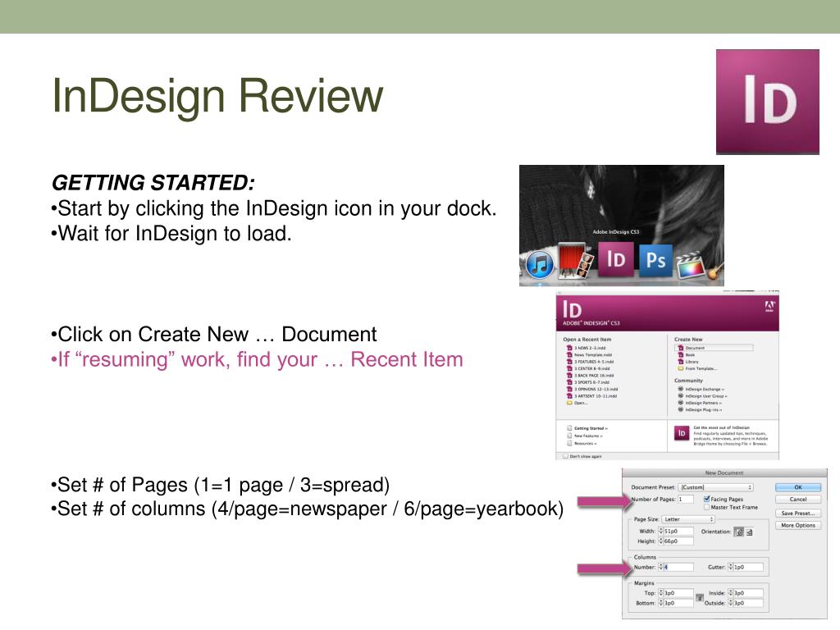Uncheck the Facing Pages checkbox
The image size is (840, 630).
[x=706, y=500]
